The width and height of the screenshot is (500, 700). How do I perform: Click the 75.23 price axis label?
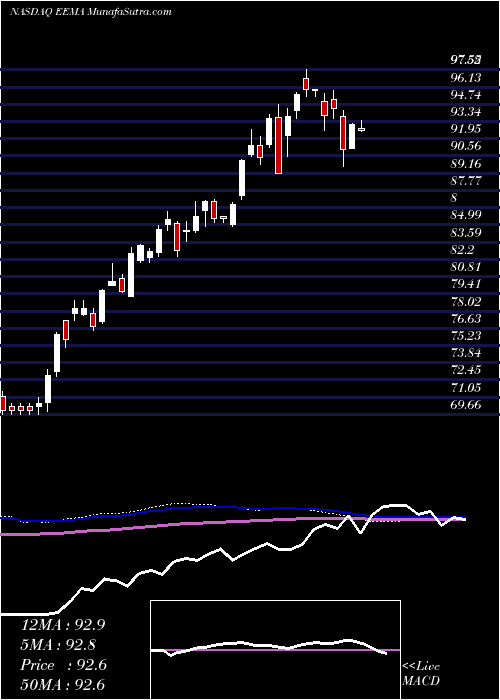tap(466, 336)
